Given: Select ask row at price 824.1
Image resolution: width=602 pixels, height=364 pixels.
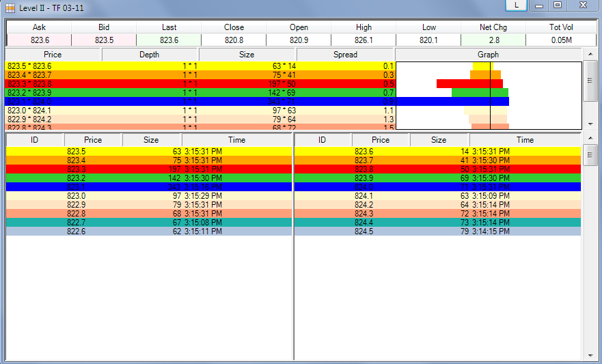Looking at the screenshot, I should click(438, 195).
